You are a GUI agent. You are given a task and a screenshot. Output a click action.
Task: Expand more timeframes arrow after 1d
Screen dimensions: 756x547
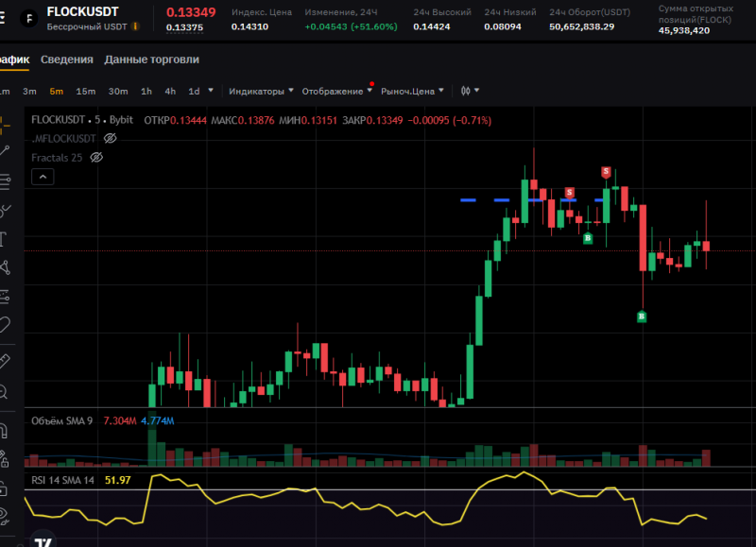[x=211, y=90]
